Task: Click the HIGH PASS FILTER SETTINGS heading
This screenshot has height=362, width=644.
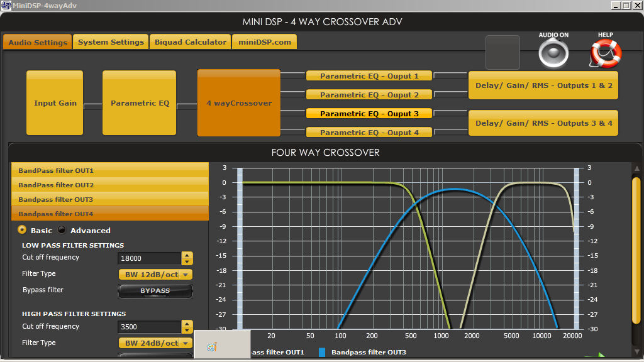Action: coord(74,314)
